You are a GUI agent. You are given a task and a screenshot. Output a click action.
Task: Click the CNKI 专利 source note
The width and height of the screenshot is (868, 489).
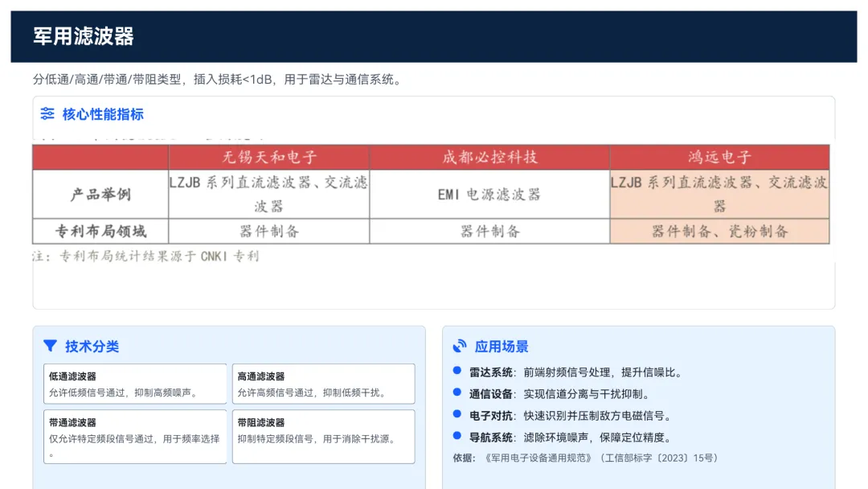coord(145,257)
